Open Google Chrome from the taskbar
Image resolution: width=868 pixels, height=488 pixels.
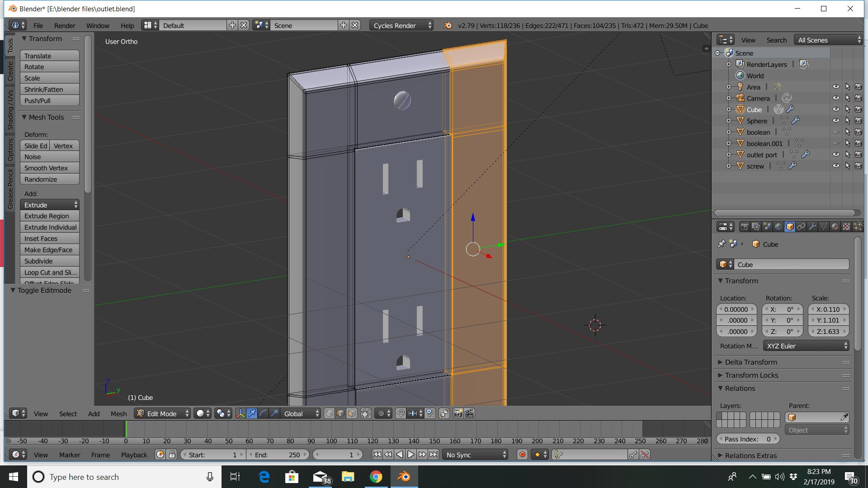[376, 477]
